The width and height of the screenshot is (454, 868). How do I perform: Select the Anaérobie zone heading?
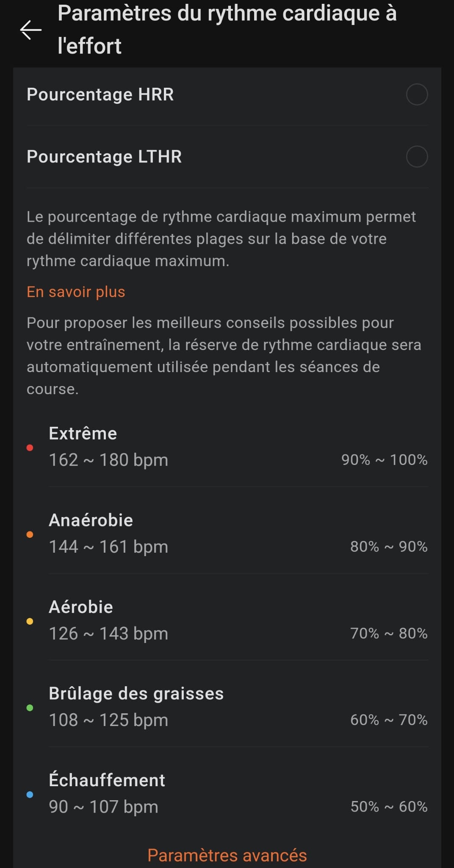pyautogui.click(x=91, y=520)
